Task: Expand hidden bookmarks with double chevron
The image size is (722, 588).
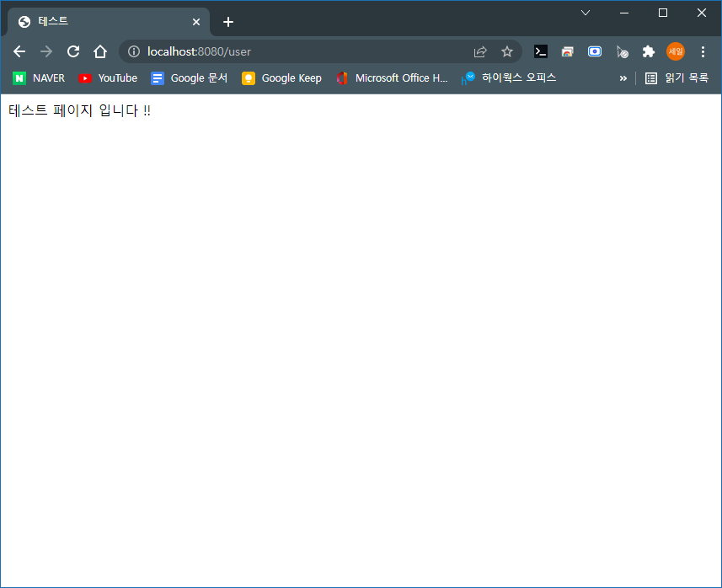Action: (623, 78)
